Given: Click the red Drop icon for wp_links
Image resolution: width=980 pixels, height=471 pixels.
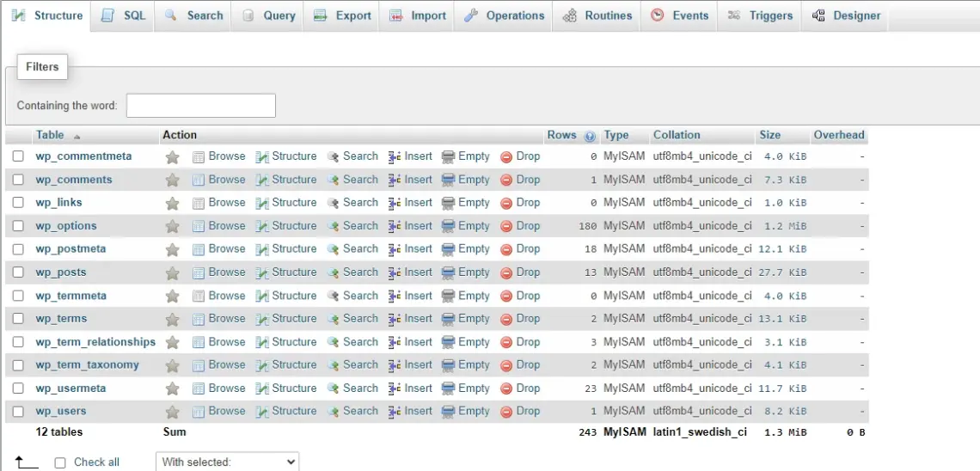Looking at the screenshot, I should (506, 203).
